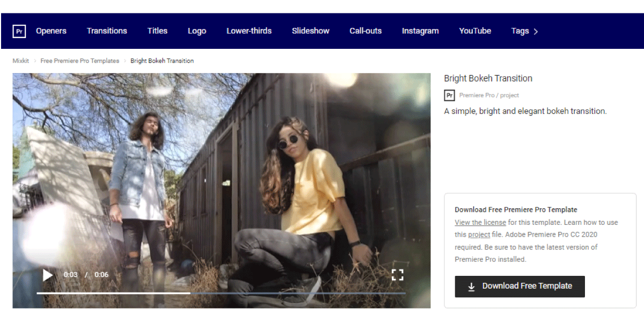The width and height of the screenshot is (644, 322).
Task: Open the Openers category
Action: (x=51, y=31)
